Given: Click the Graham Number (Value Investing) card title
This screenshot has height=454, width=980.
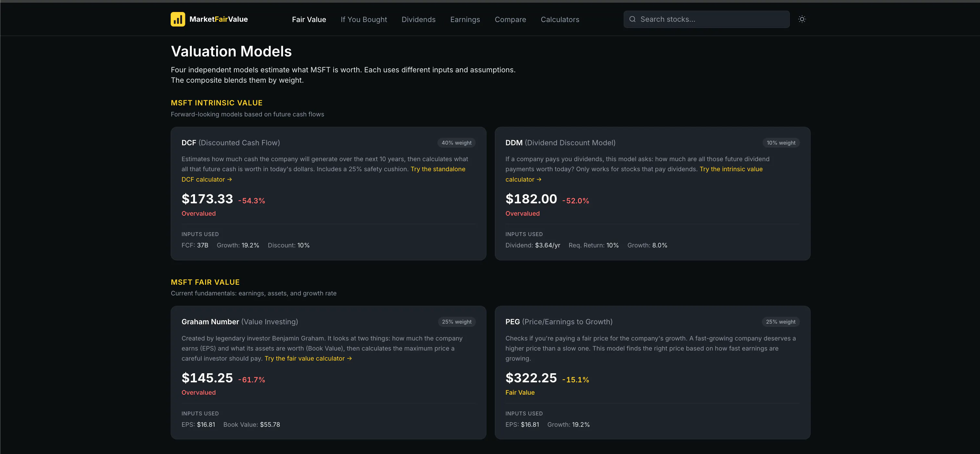Looking at the screenshot, I should click(240, 322).
